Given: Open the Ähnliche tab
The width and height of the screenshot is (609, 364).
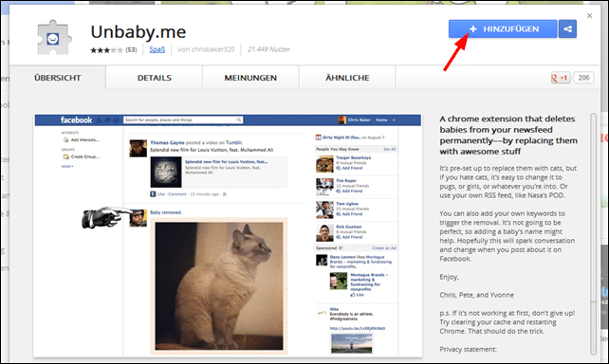Looking at the screenshot, I should click(347, 78).
